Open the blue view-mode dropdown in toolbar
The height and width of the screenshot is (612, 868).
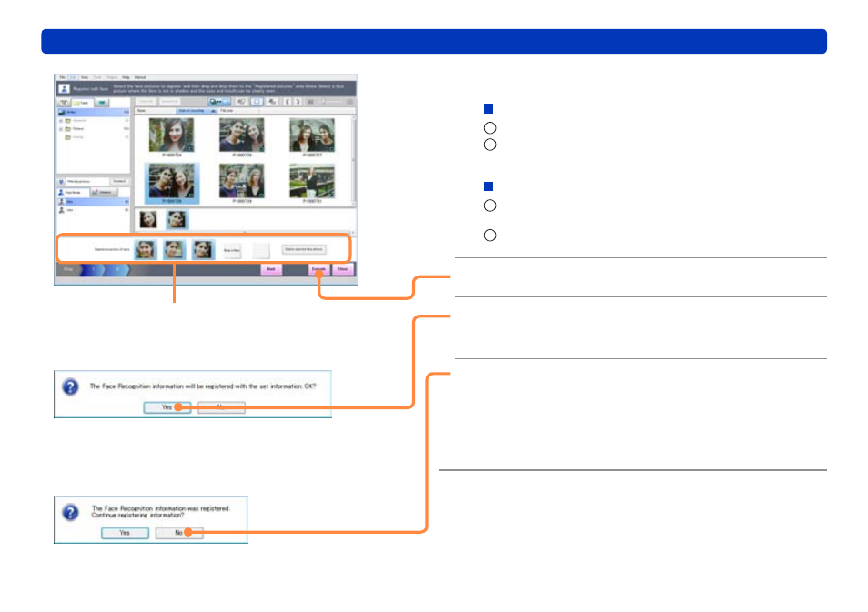tap(219, 102)
